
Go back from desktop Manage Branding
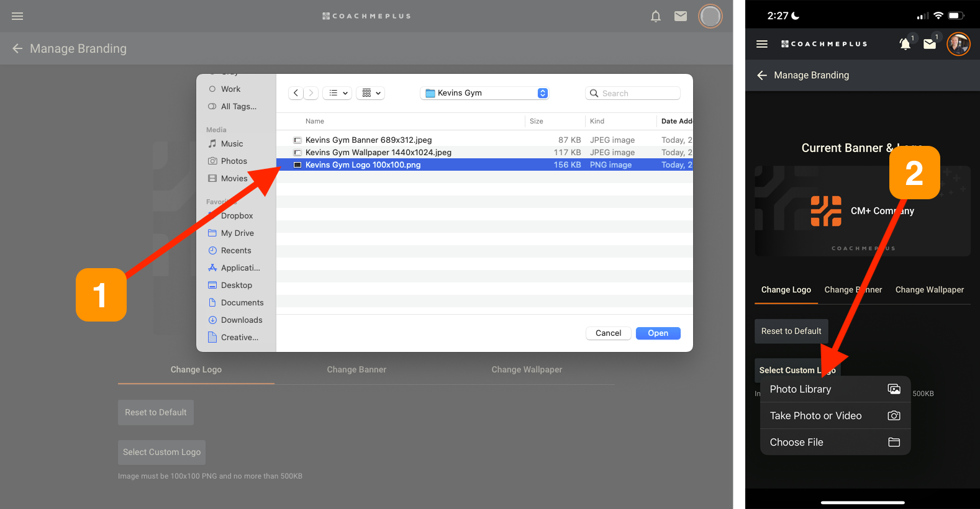coord(17,48)
